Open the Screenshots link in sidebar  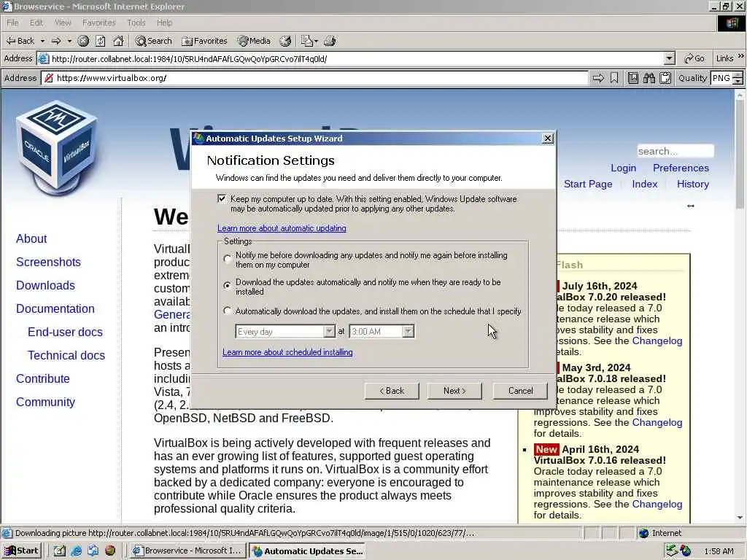48,262
